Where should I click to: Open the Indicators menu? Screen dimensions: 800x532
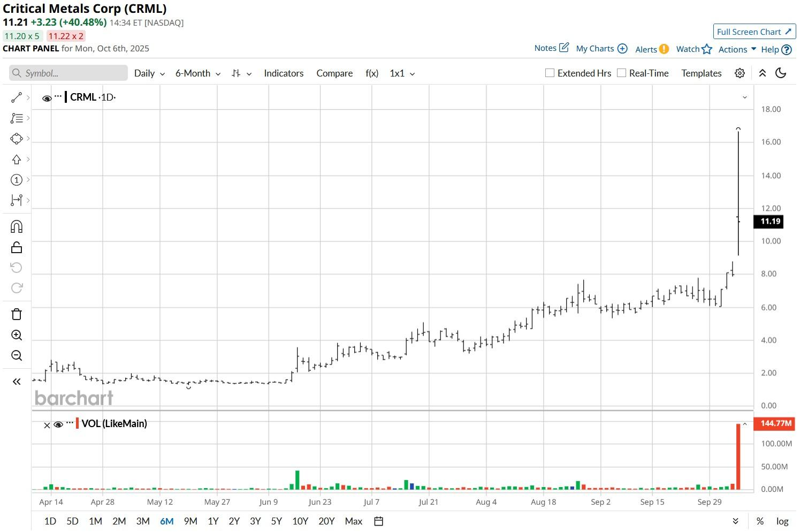[x=284, y=73]
